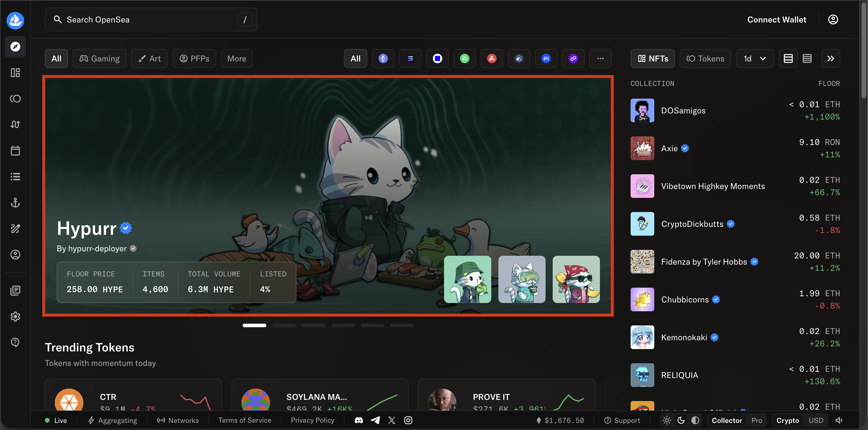Open the Discover compass icon in sidebar
This screenshot has width=868, height=430.
(15, 46)
